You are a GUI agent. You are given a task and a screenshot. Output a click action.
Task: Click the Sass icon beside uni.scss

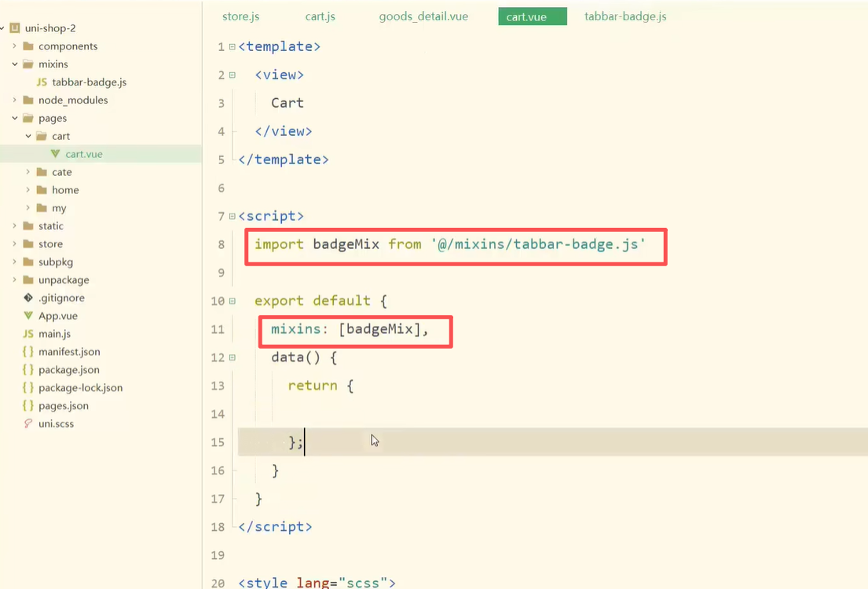tap(28, 423)
